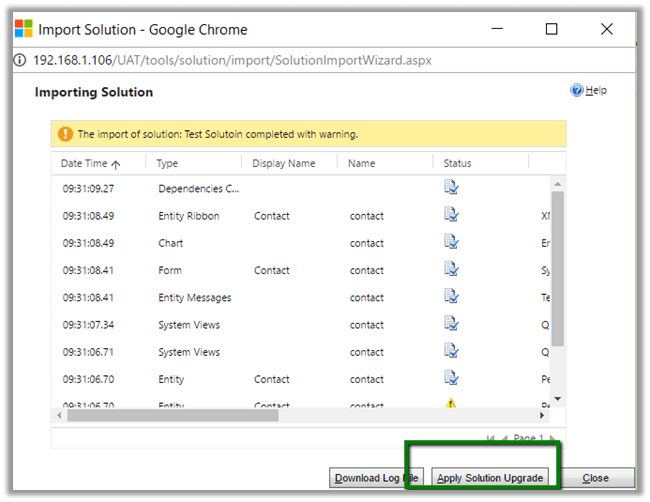The height and width of the screenshot is (502, 650).
Task: Click the status icon for Chart row
Action: coord(451,242)
